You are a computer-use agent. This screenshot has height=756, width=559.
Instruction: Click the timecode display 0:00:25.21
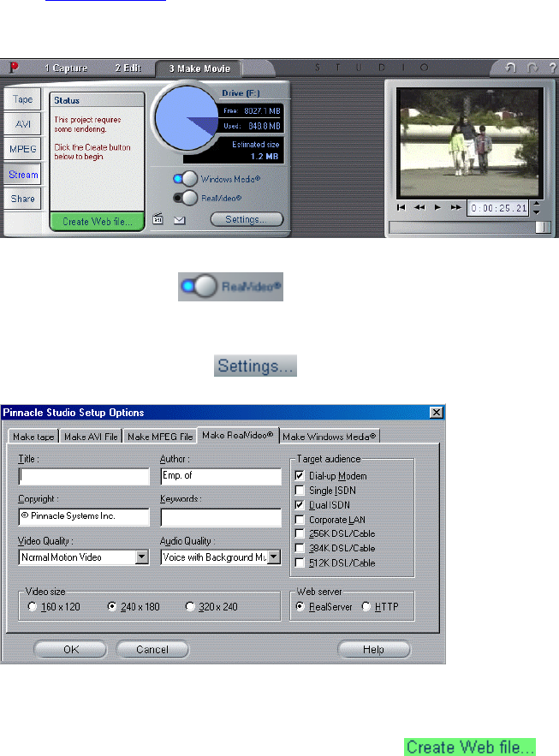(498, 208)
